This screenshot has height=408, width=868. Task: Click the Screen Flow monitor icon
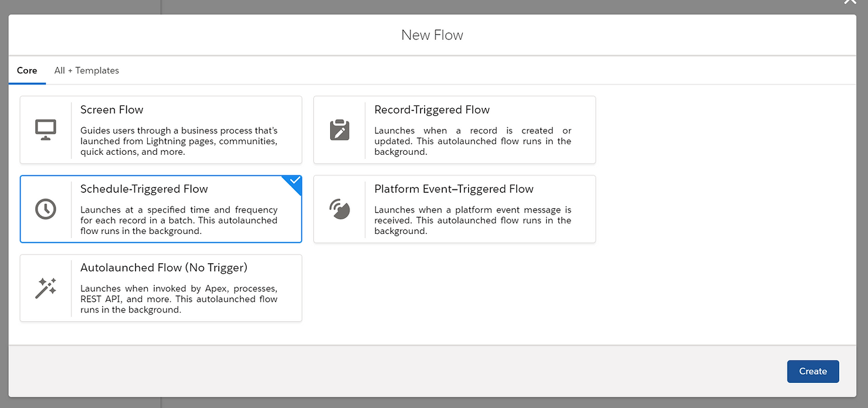[x=46, y=128]
